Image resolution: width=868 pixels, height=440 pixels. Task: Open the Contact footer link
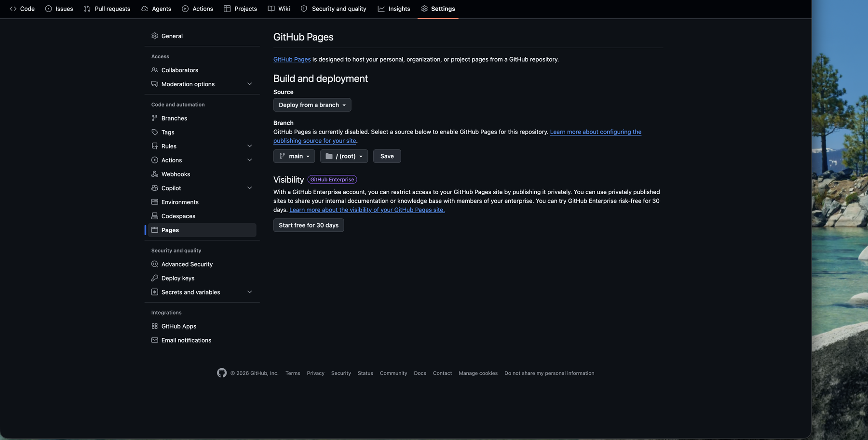click(x=442, y=373)
